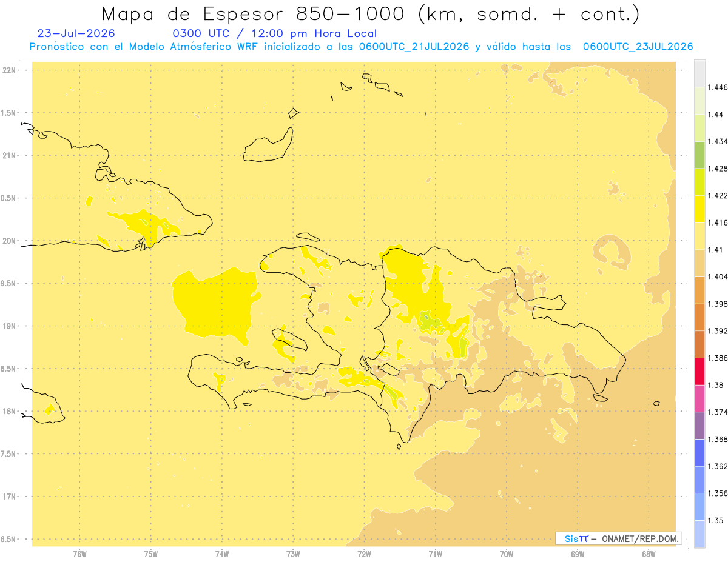The height and width of the screenshot is (562, 728).
Task: Click the 1.446 colorbar value
Action: pyautogui.click(x=717, y=87)
